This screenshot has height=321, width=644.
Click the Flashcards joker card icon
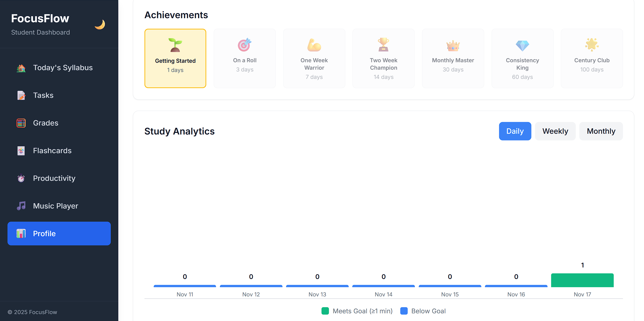21,151
